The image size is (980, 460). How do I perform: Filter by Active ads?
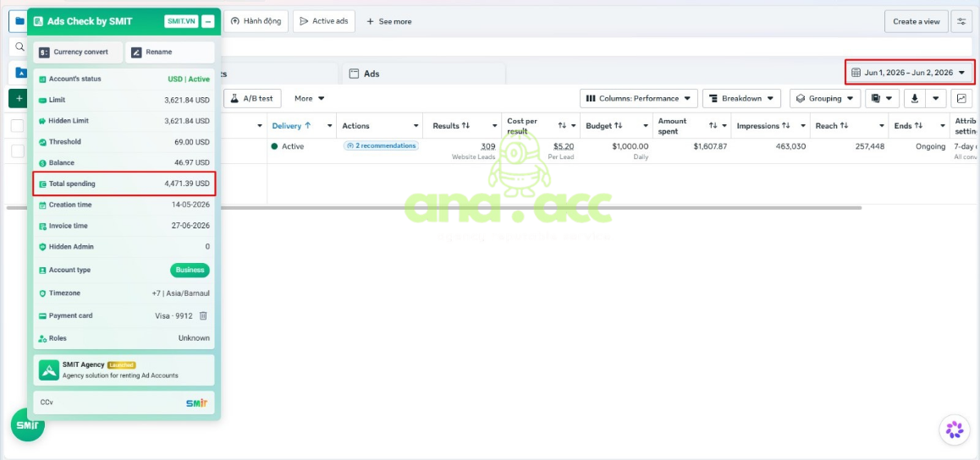pos(324,21)
